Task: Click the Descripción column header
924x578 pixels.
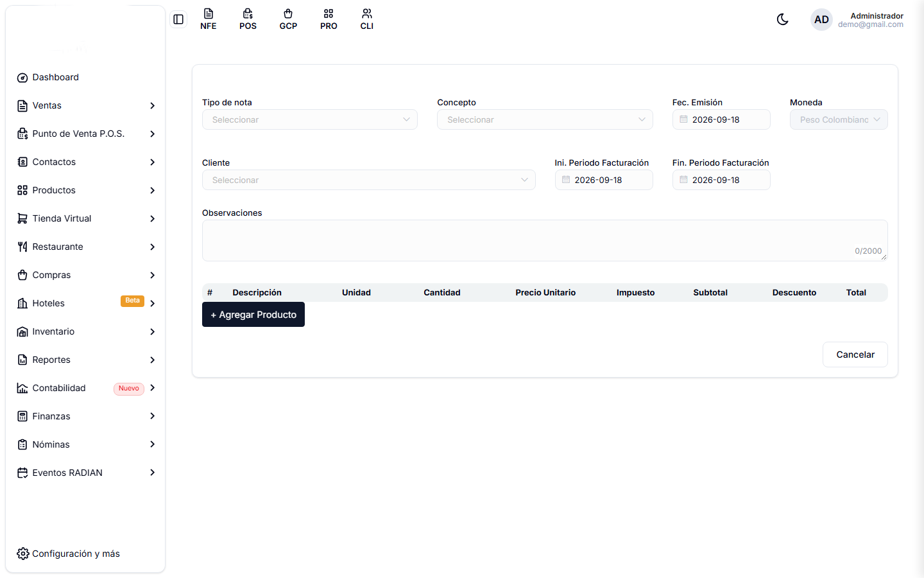Action: [257, 292]
